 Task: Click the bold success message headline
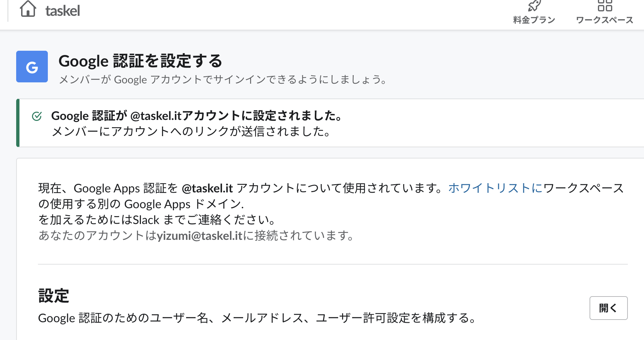point(197,116)
